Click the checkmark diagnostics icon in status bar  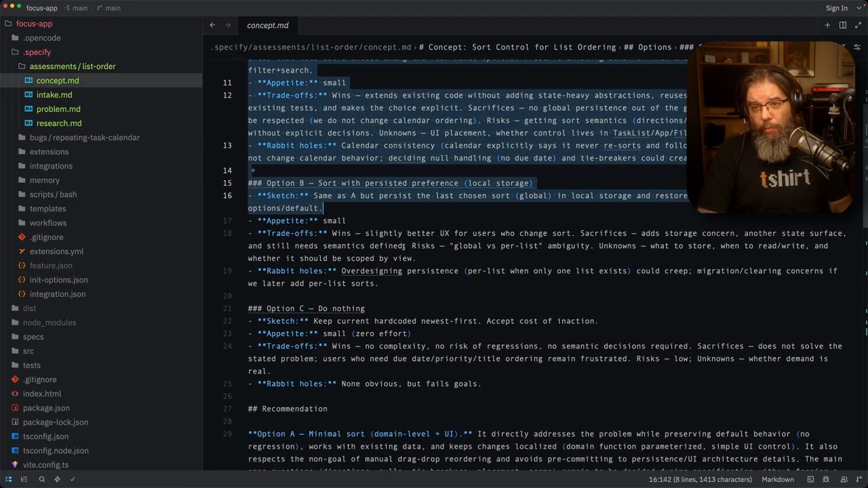coord(73,479)
